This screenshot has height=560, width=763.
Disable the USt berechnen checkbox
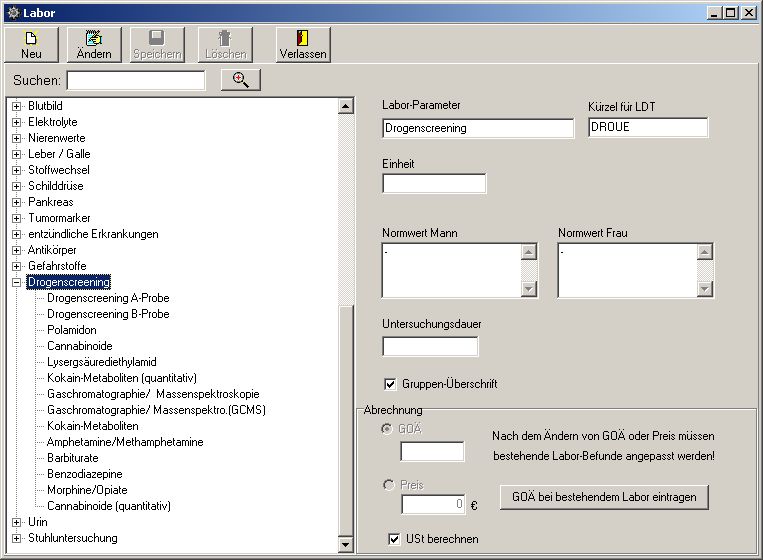394,539
